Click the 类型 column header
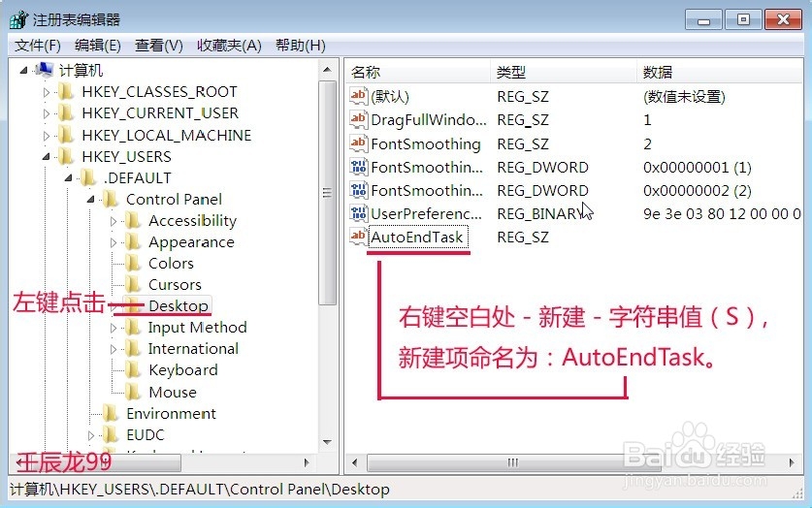 tap(563, 72)
